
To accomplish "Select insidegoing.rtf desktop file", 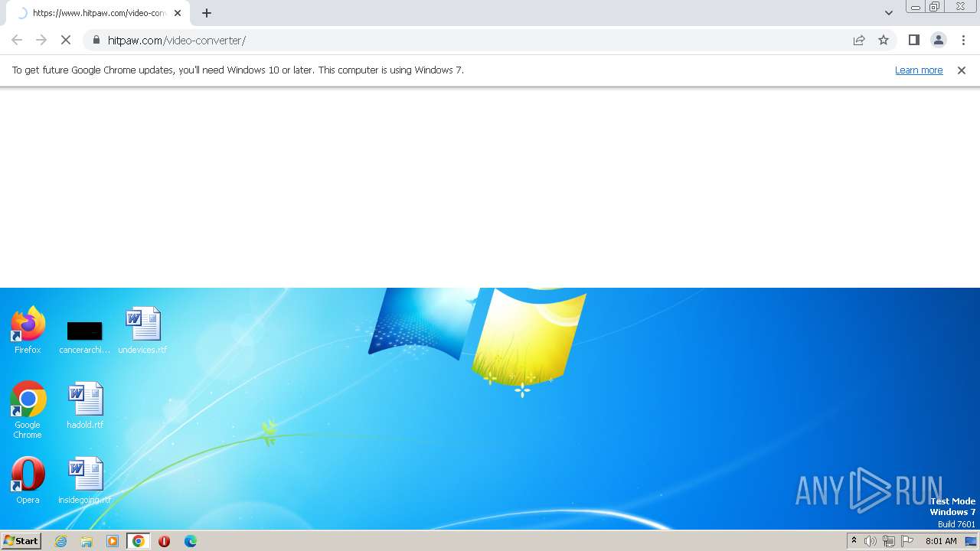I will pyautogui.click(x=85, y=481).
